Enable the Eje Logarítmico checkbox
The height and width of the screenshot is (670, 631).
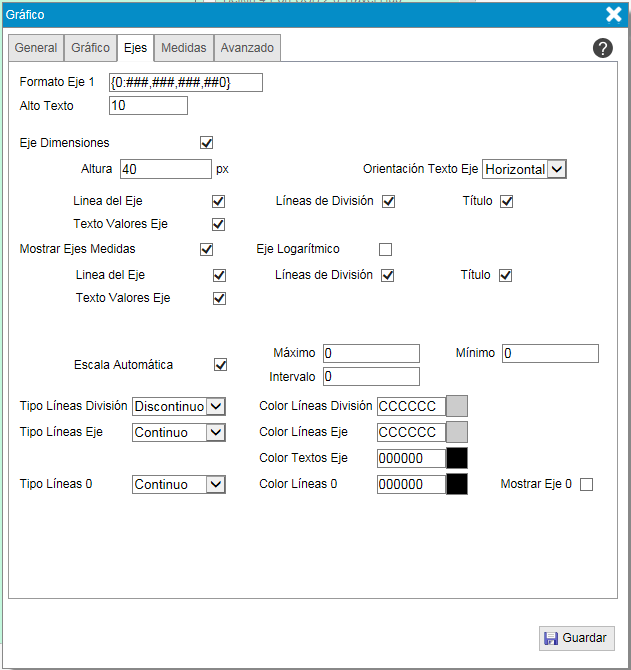(x=385, y=249)
